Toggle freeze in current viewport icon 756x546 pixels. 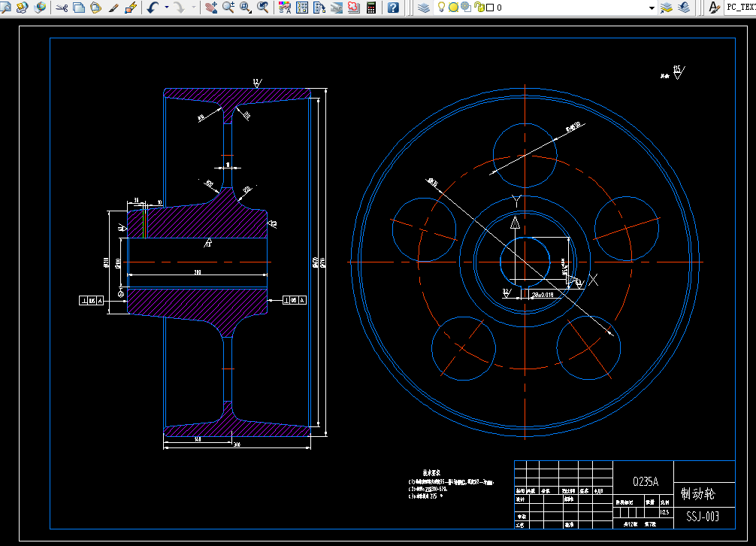(466, 8)
